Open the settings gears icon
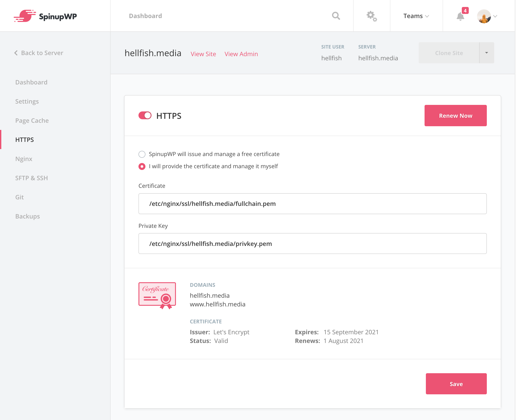 tap(371, 16)
